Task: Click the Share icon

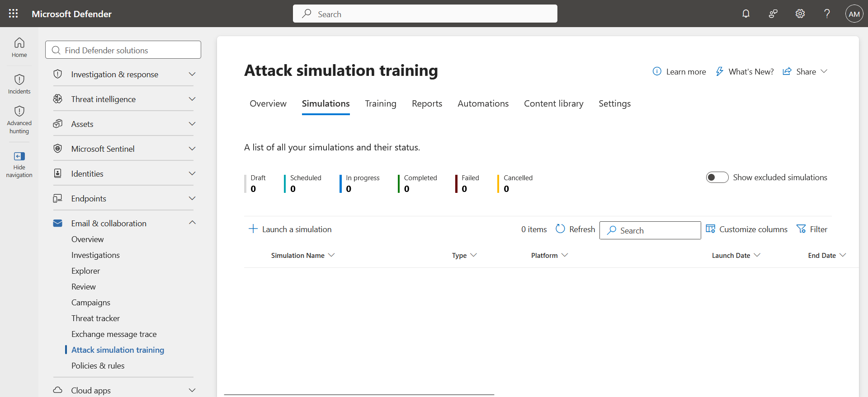Action: (x=787, y=71)
